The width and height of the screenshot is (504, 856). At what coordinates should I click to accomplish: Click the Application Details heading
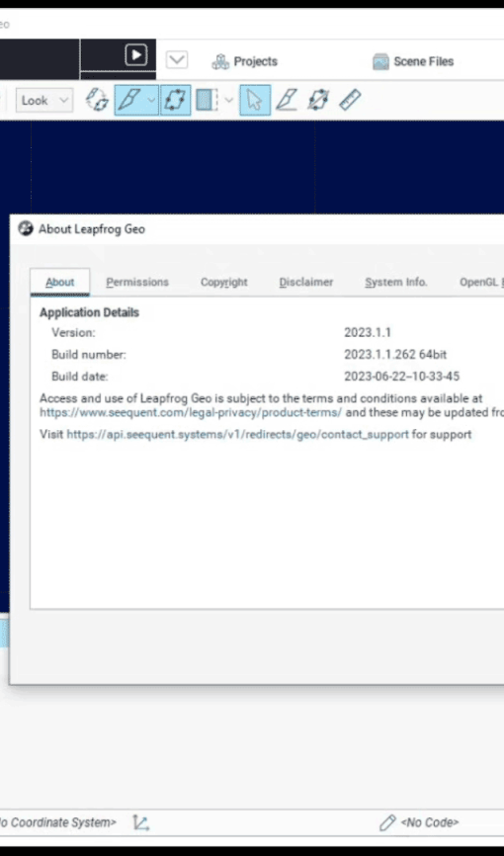pyautogui.click(x=90, y=312)
